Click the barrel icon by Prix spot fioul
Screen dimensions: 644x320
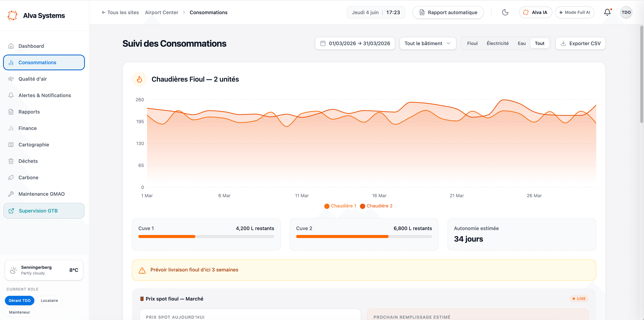pyautogui.click(x=142, y=299)
